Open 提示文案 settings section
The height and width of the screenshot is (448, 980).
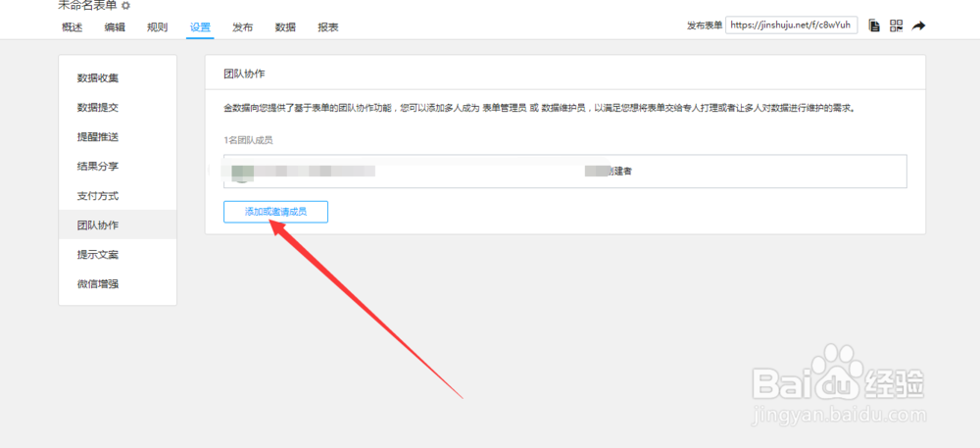tap(118, 254)
